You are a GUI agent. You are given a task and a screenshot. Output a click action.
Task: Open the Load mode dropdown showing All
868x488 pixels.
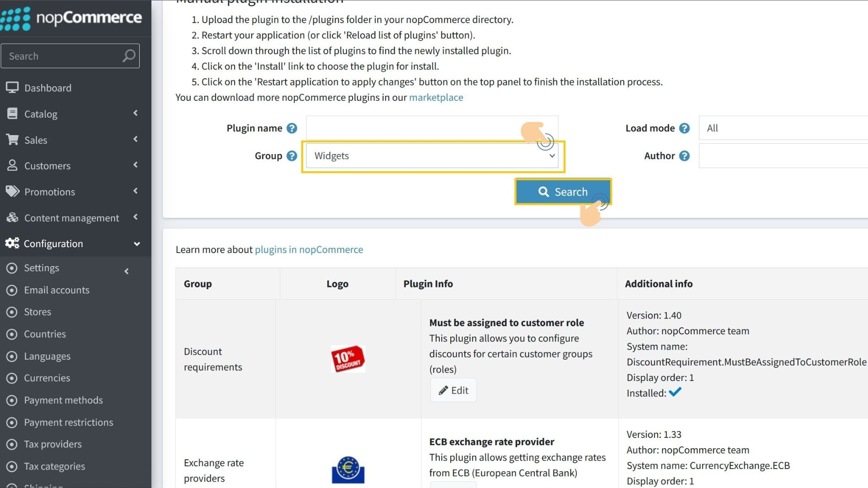click(783, 128)
